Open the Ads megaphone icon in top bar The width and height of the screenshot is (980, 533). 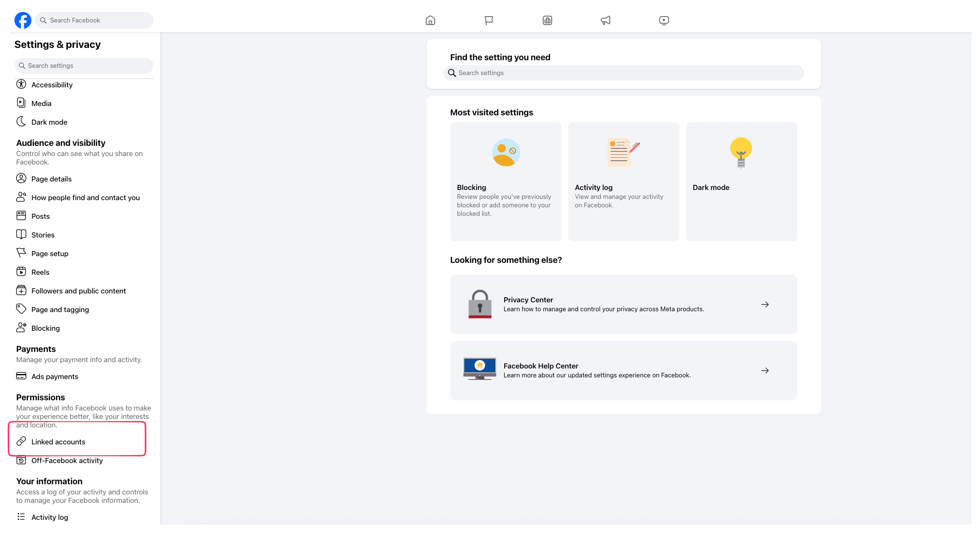(606, 20)
